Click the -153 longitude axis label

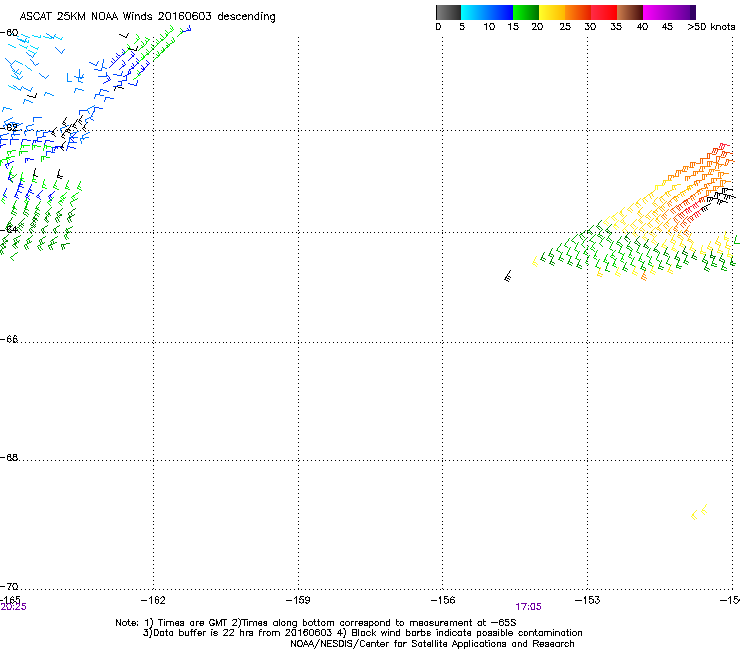click(588, 600)
